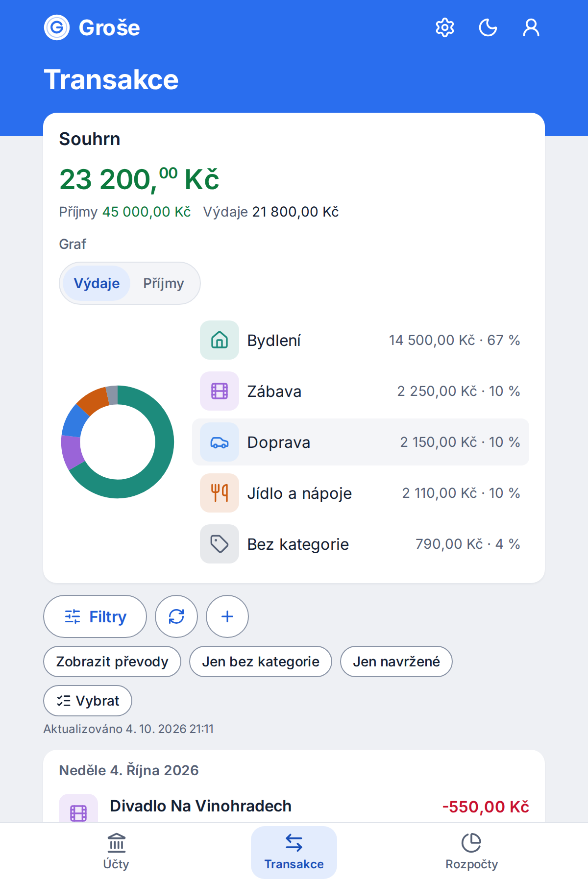Click the Divadlo Na Vinohradech category icon
The width and height of the screenshot is (588, 882).
(78, 808)
